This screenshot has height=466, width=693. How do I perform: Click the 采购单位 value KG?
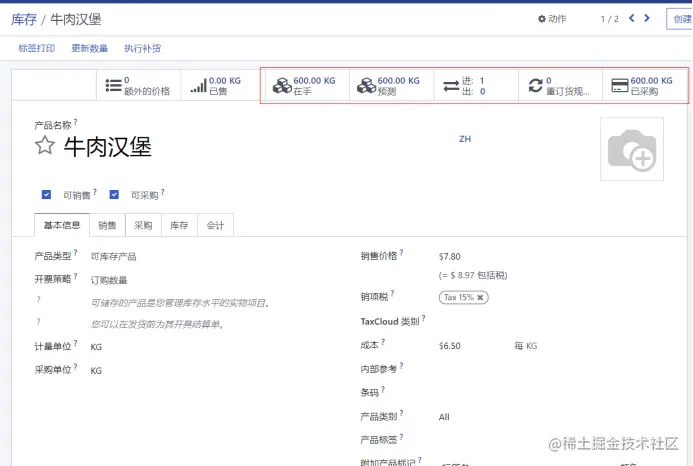(x=96, y=371)
